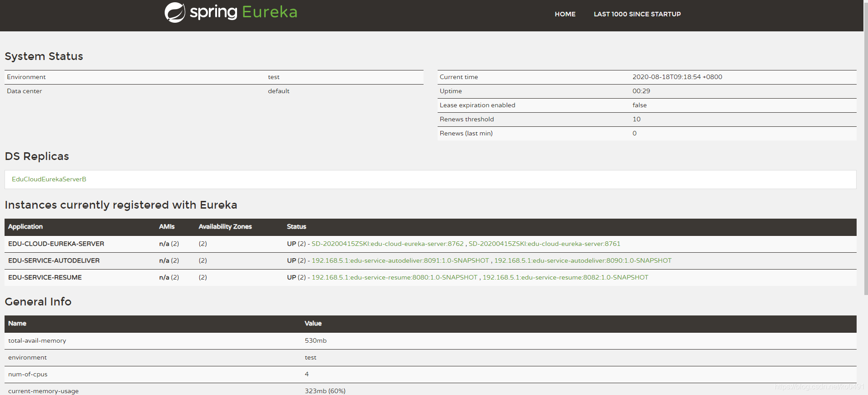Click the Name column header in General Info
This screenshot has height=395, width=868.
[17, 323]
